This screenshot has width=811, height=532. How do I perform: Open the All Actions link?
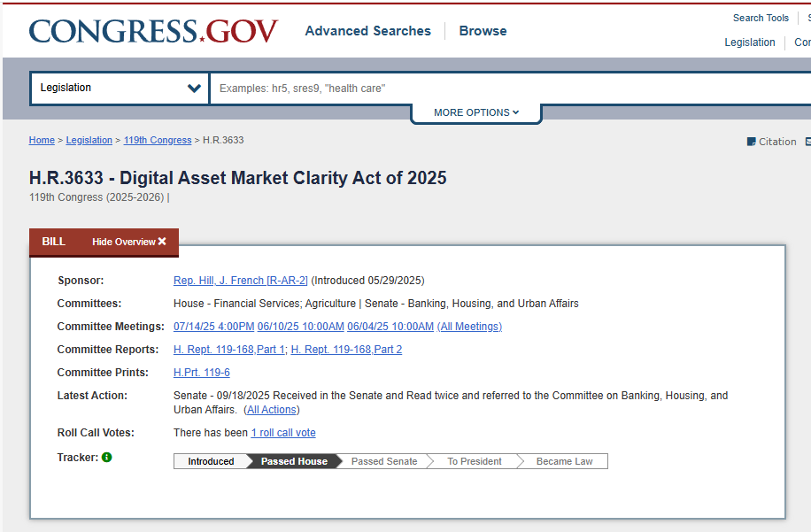pos(272,410)
